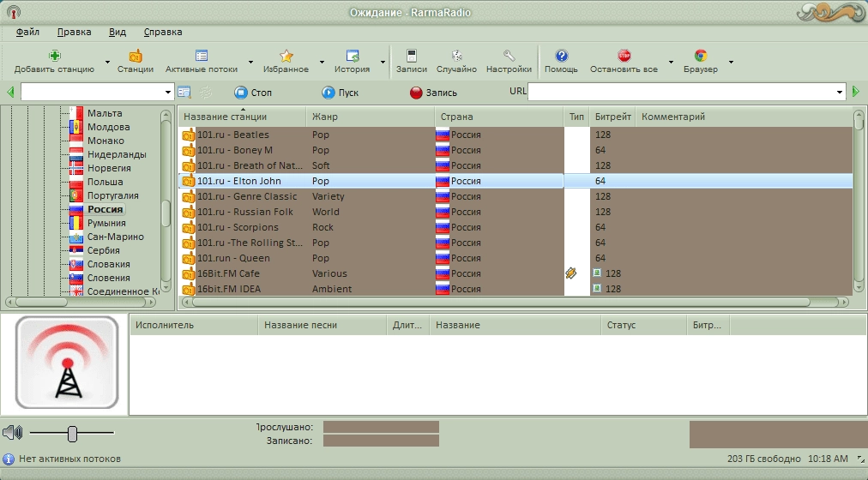Open the URL field dropdown arrow
Screen dimensions: 868x480
tap(840, 92)
